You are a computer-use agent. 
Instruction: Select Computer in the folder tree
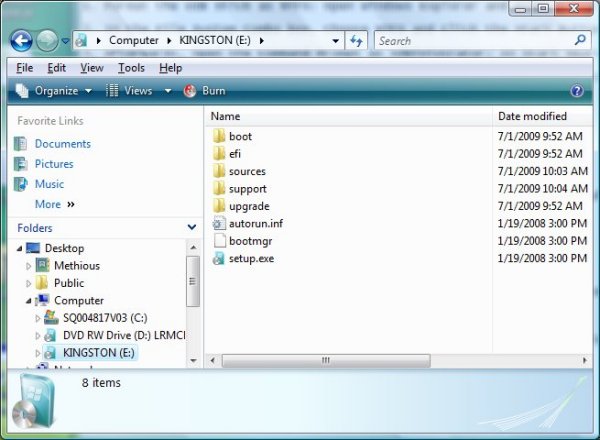(79, 301)
